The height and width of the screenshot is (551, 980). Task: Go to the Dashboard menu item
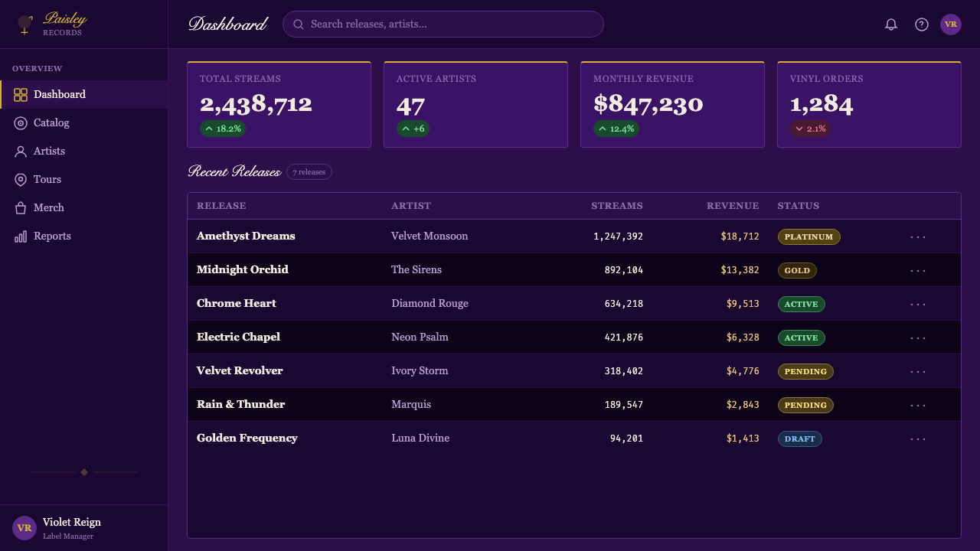[x=83, y=94]
